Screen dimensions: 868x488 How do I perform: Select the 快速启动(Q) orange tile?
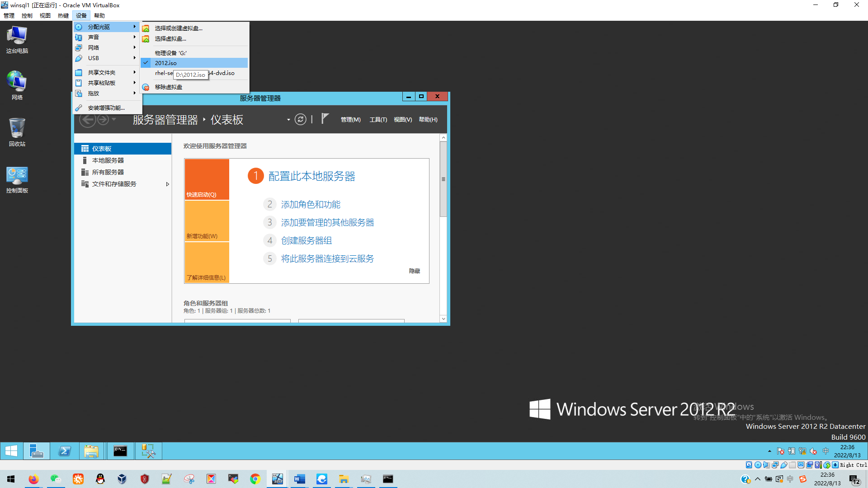point(207,179)
